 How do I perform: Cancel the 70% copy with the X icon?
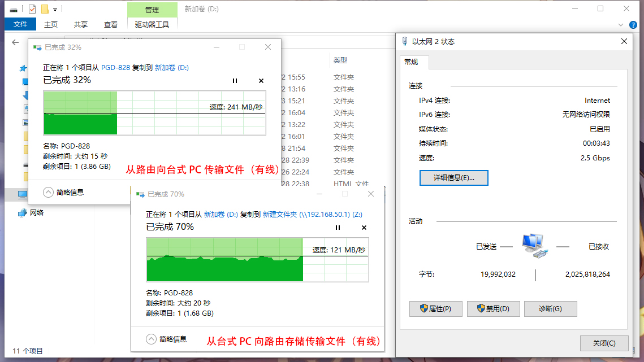[364, 228]
